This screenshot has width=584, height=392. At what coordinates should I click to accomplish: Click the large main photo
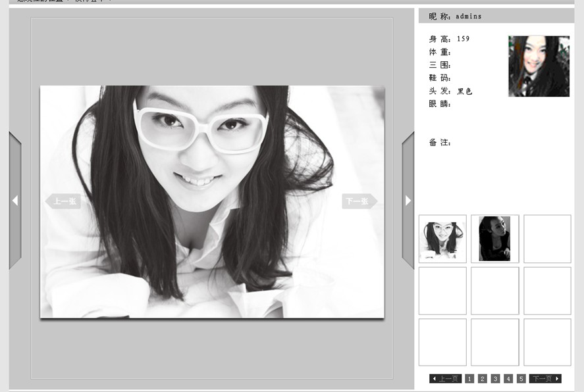[212, 202]
